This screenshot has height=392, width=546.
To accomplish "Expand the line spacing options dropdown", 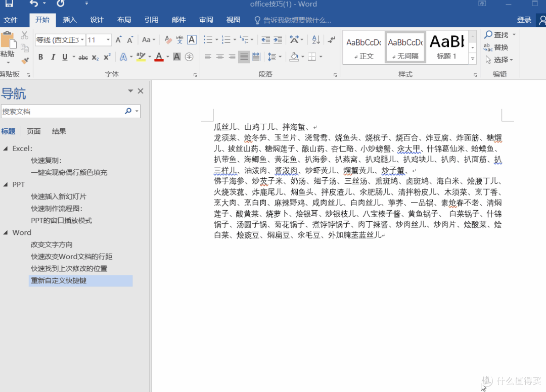I will [x=280, y=57].
